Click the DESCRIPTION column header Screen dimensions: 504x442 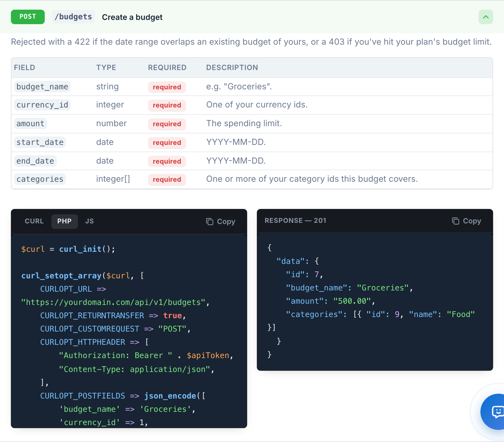[x=232, y=68]
